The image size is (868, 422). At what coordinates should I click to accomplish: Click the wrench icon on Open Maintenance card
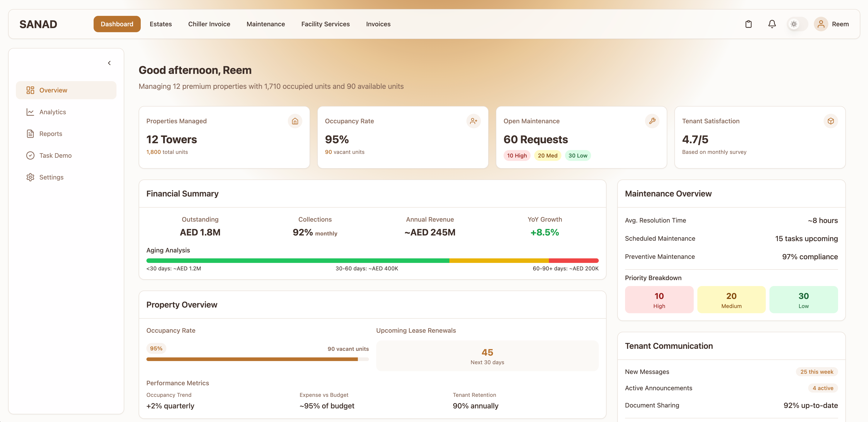(652, 121)
